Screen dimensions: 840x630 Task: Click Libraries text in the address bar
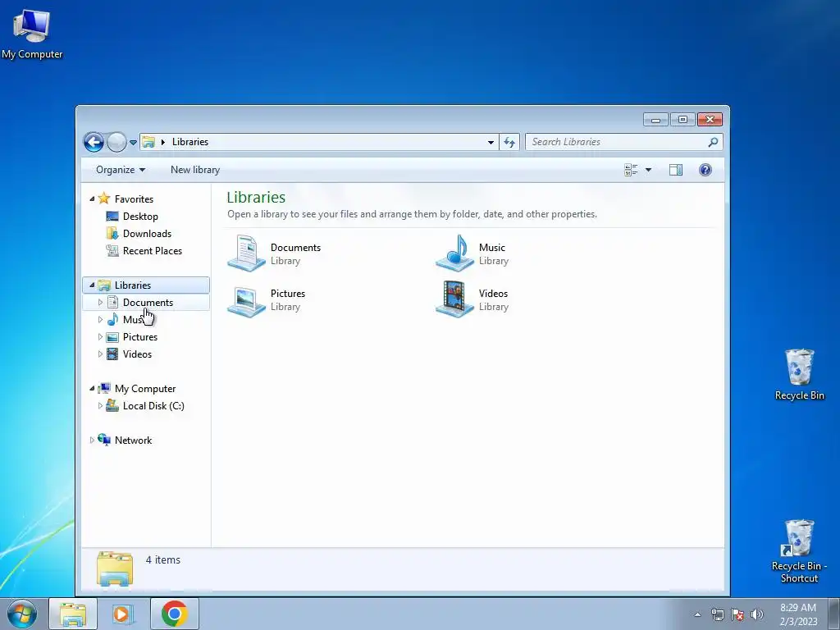click(x=190, y=142)
